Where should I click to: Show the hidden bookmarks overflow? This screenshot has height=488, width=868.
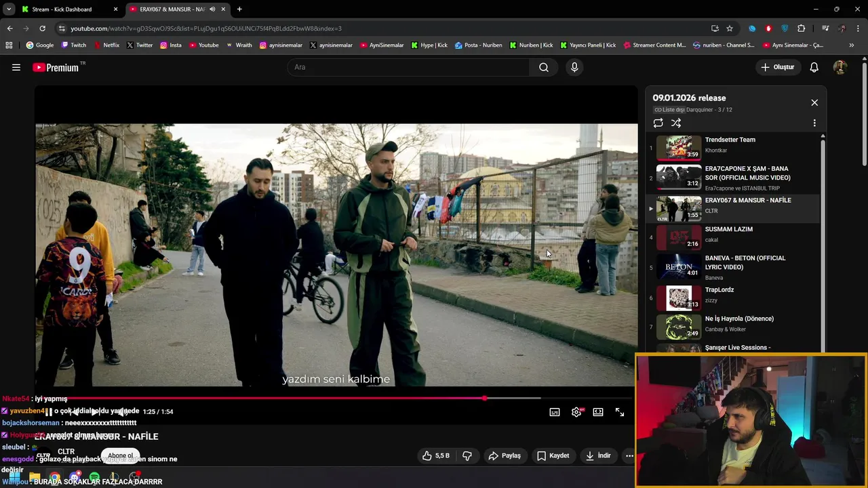click(852, 45)
